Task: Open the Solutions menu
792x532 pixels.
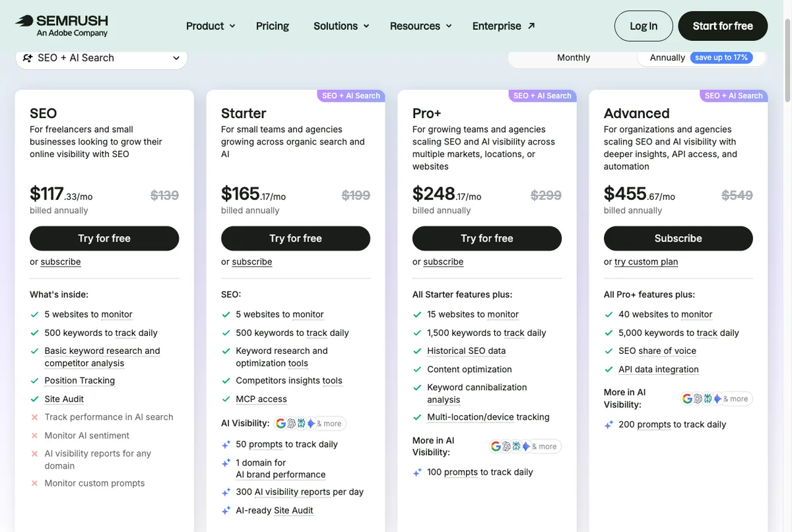Action: click(341, 26)
